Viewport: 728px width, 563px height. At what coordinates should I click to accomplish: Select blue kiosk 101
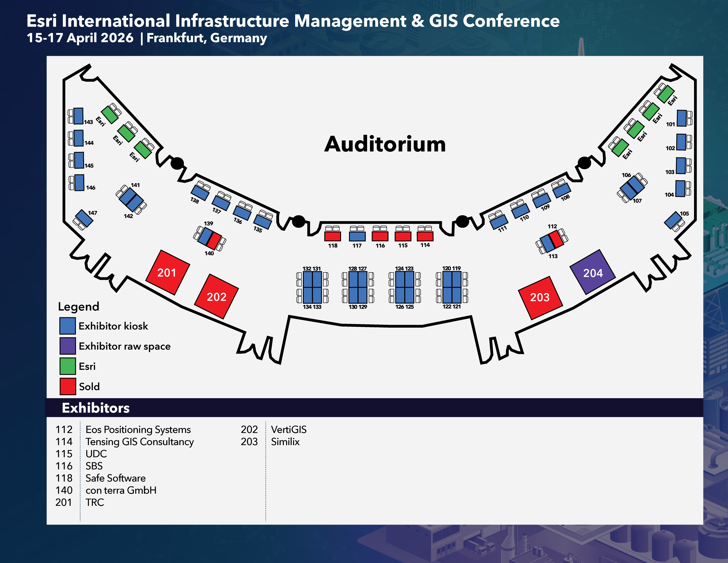(681, 118)
